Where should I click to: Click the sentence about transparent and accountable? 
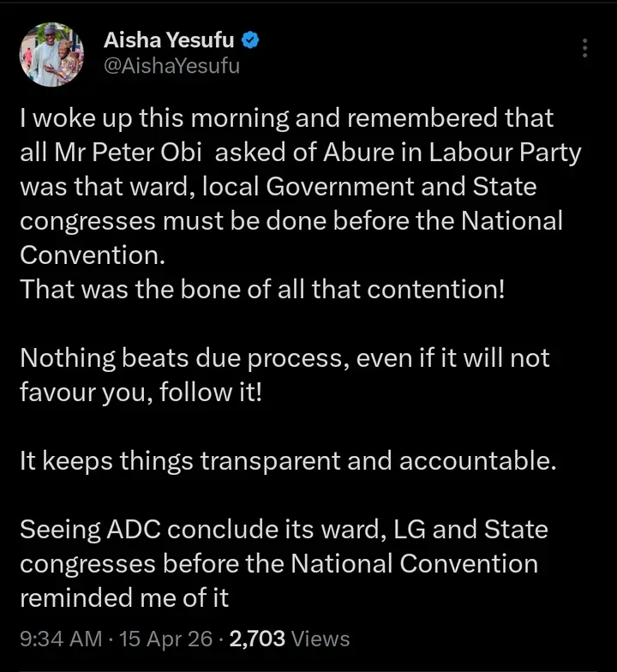(288, 460)
